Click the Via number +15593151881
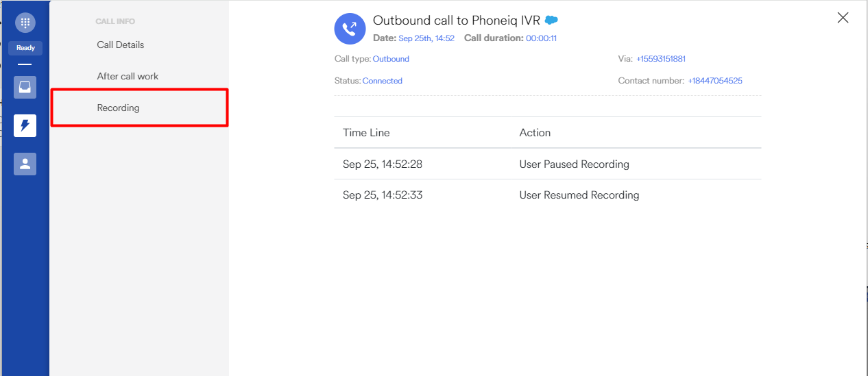 [x=661, y=59]
